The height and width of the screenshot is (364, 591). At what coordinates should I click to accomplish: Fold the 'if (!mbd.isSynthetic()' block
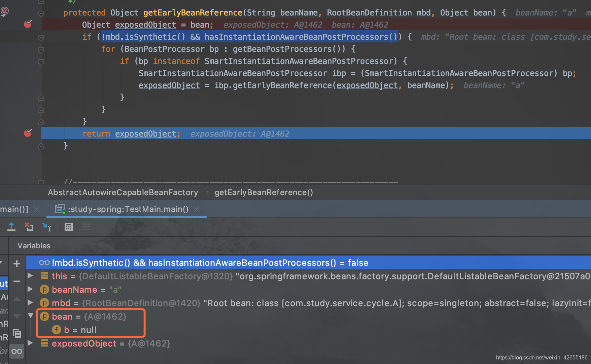pos(41,38)
